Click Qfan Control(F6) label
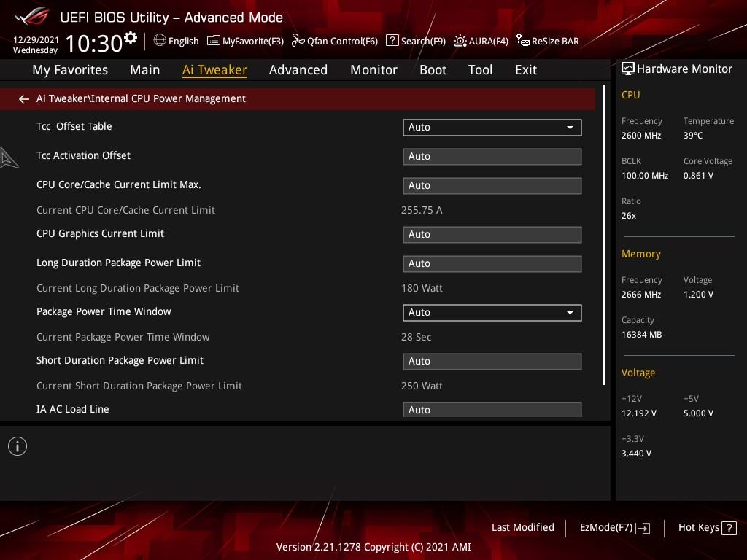Viewport: 747px width, 560px height. [343, 41]
